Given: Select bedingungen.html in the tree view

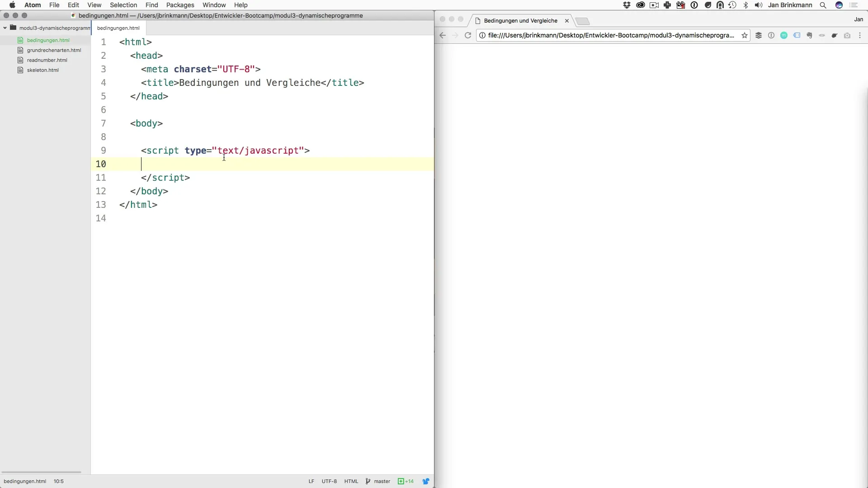Looking at the screenshot, I should point(48,40).
